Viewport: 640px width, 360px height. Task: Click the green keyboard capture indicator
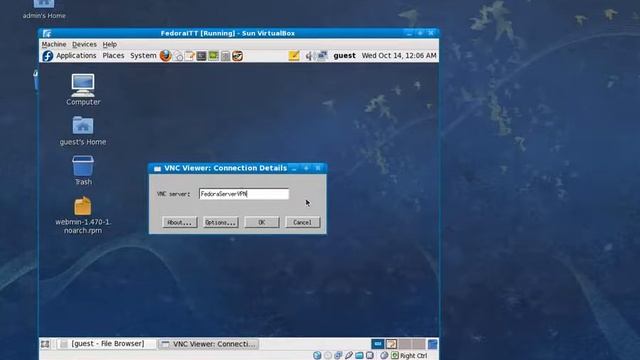395,356
